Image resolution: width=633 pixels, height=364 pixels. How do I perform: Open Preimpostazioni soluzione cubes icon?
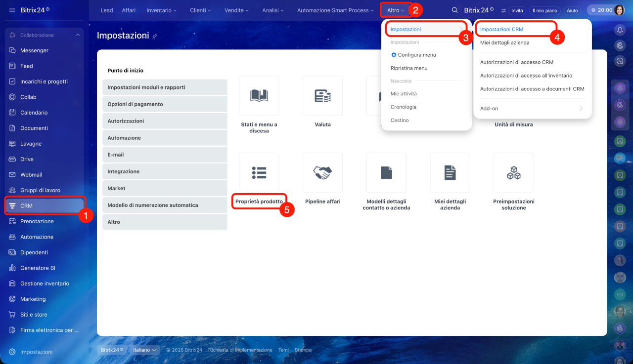513,173
